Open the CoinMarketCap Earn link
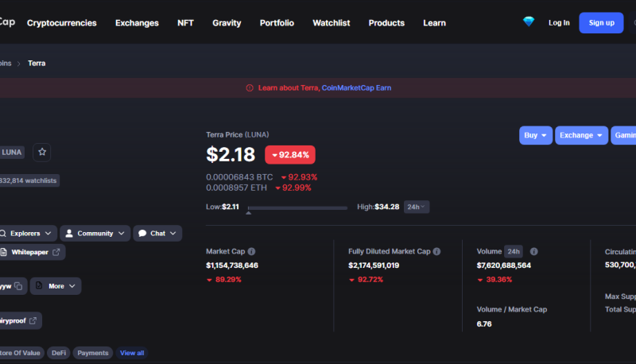The height and width of the screenshot is (364, 636). 356,88
